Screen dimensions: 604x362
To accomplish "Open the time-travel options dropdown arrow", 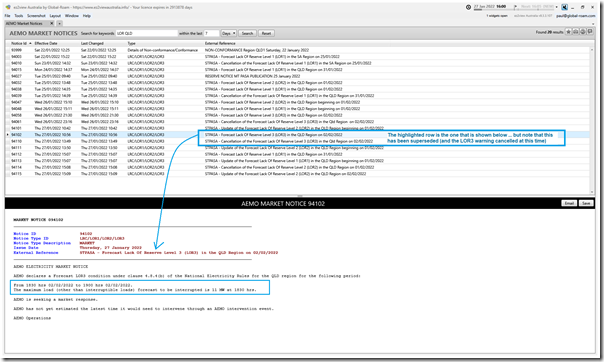I will [557, 7].
